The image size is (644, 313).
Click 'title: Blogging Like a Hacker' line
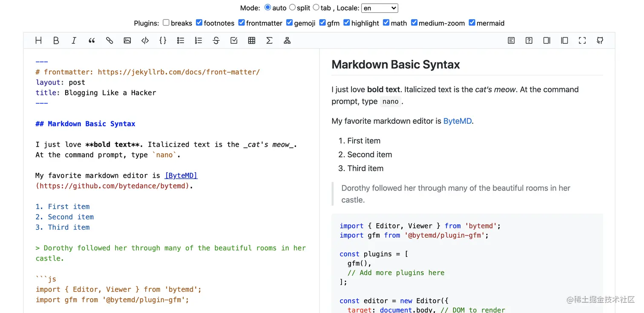(x=96, y=93)
